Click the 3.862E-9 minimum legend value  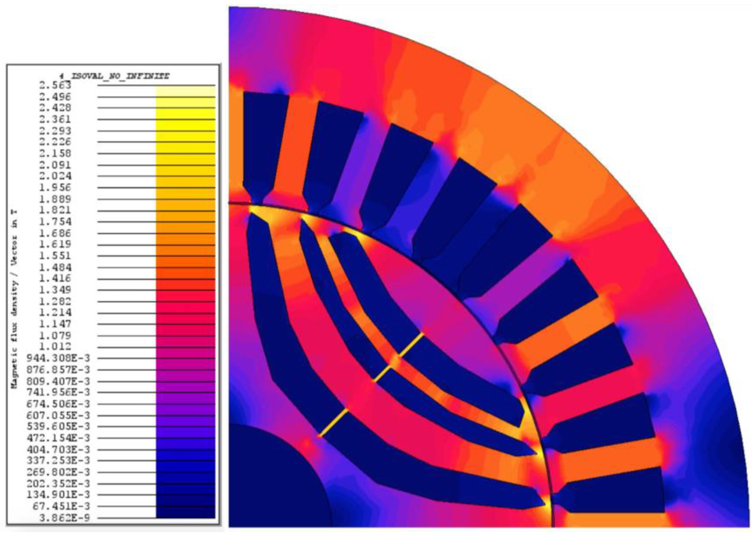(64, 518)
